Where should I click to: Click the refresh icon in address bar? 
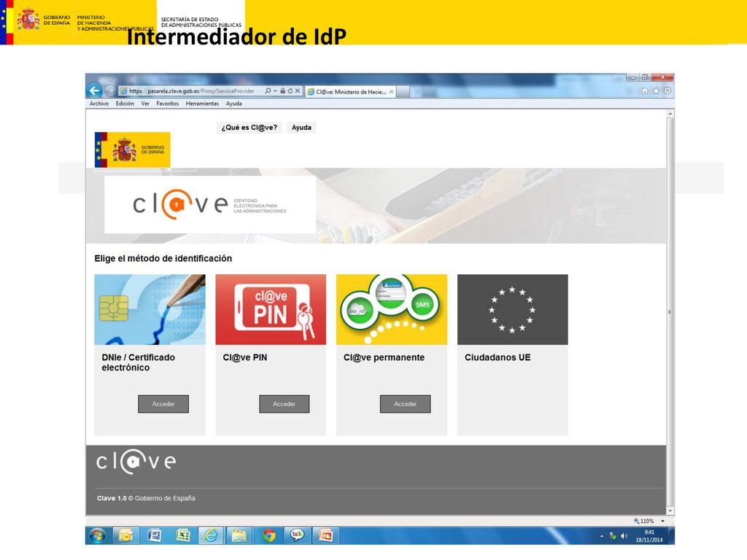(x=290, y=90)
